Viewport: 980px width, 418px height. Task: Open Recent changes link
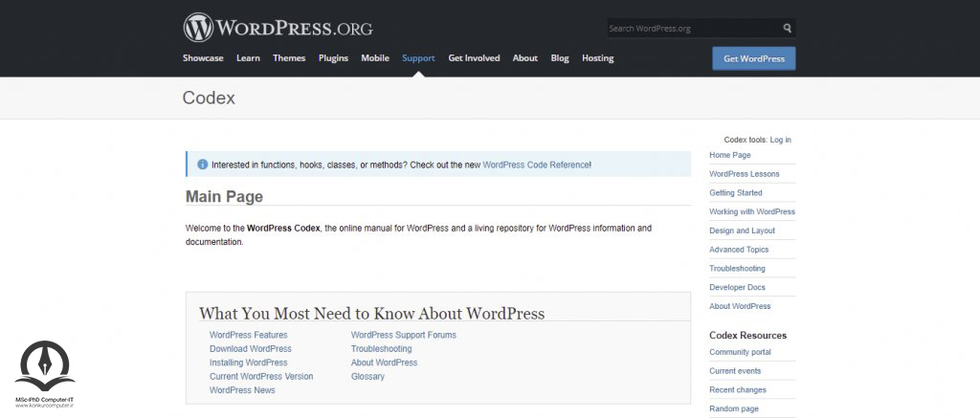[x=738, y=390]
